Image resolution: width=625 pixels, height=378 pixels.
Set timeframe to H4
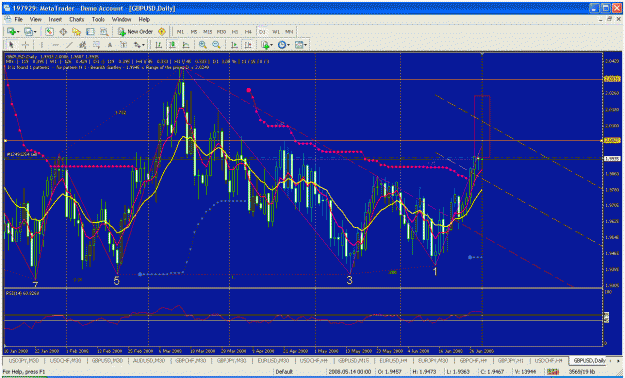click(x=248, y=32)
